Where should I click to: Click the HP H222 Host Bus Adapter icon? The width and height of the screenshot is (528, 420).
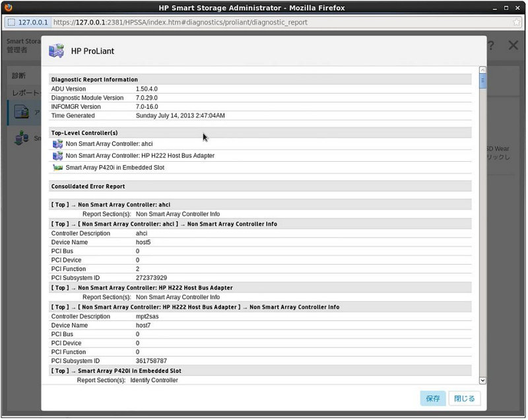click(x=57, y=156)
